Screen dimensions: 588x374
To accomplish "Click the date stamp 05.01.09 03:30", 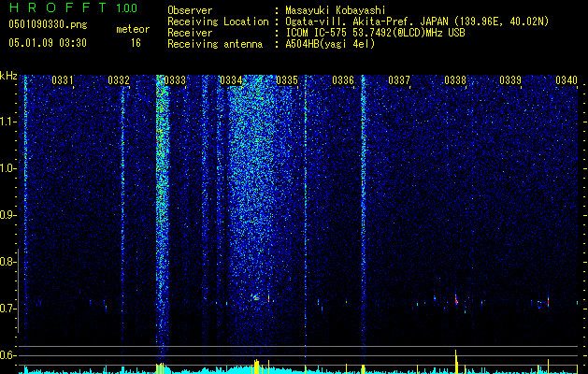I will click(x=48, y=43).
